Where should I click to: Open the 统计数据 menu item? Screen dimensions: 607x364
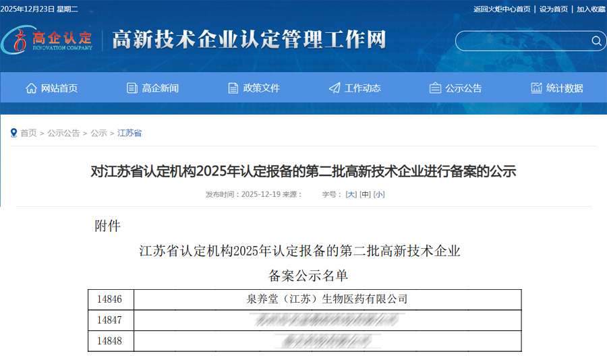(x=565, y=88)
